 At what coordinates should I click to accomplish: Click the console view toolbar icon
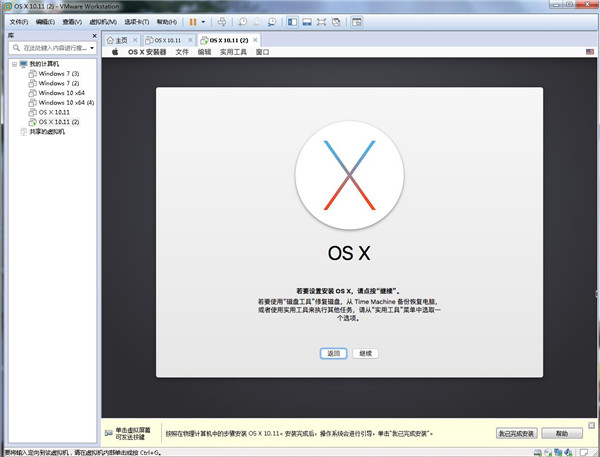[x=357, y=22]
